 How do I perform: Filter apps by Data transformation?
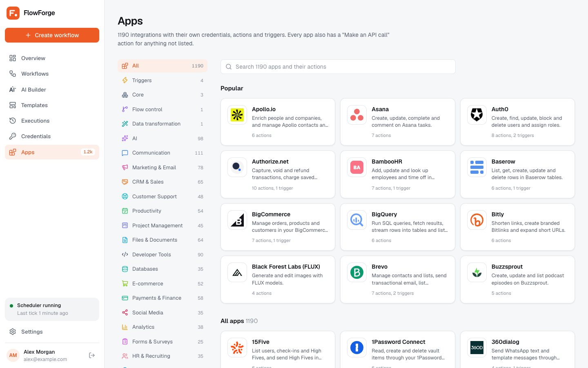[x=163, y=124]
